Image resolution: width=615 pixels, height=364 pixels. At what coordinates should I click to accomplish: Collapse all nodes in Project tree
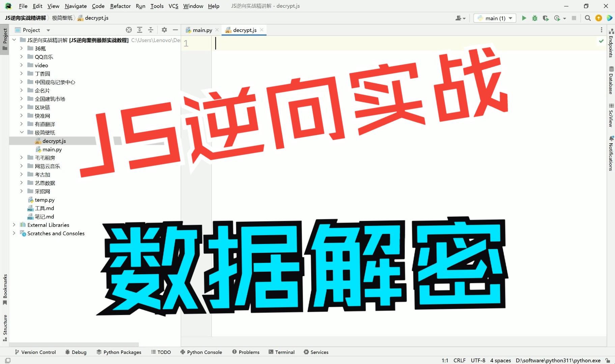click(x=150, y=30)
